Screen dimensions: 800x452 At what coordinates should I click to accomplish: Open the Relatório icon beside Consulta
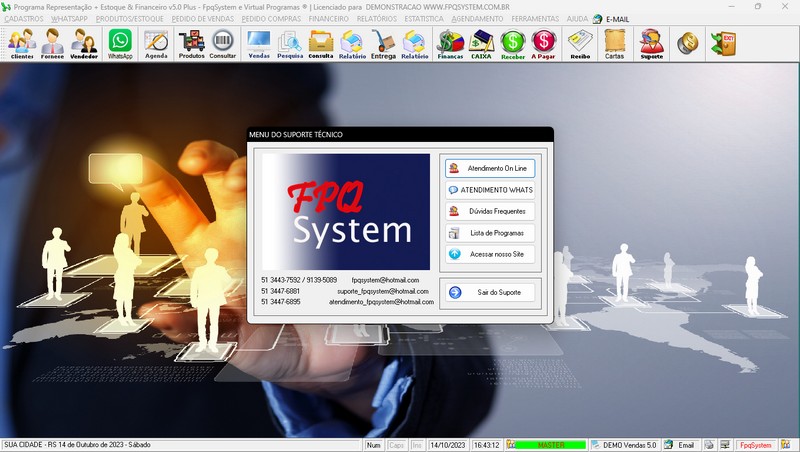coord(352,44)
